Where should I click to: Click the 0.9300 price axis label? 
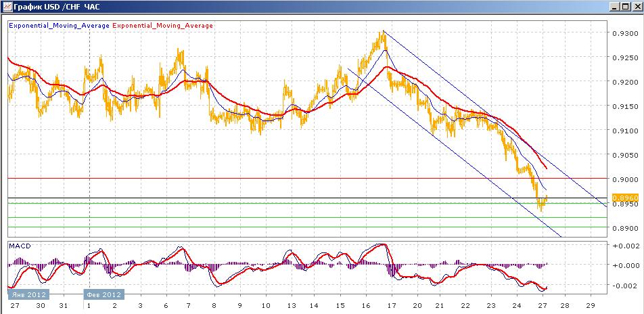coord(626,33)
